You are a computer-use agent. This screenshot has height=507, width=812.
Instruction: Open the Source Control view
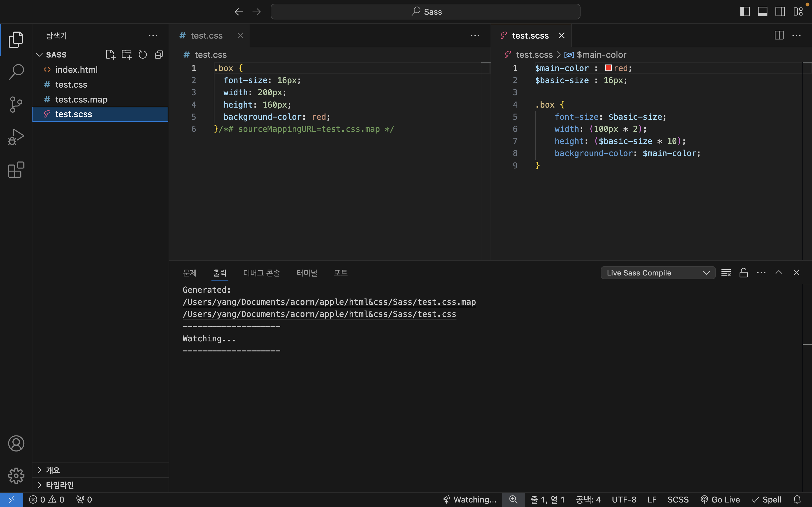click(16, 104)
